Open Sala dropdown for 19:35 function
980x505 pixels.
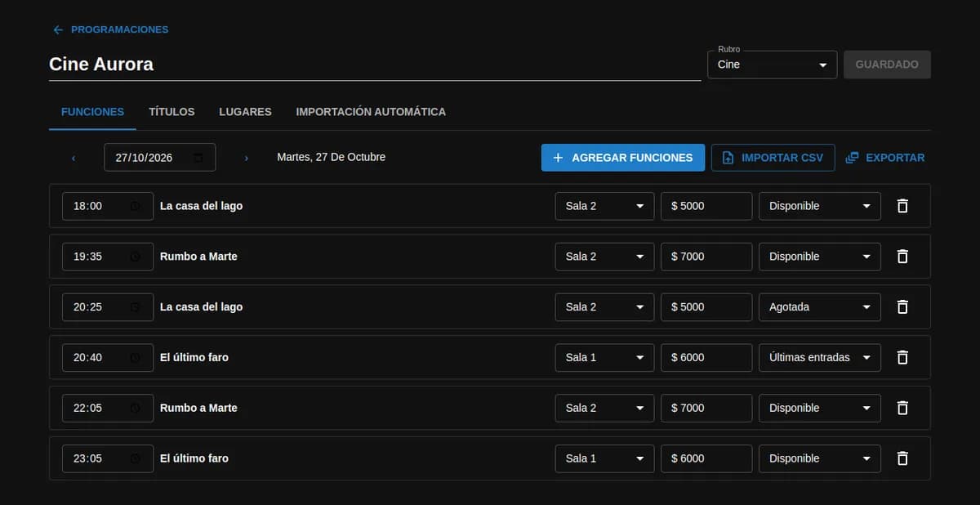[604, 257]
